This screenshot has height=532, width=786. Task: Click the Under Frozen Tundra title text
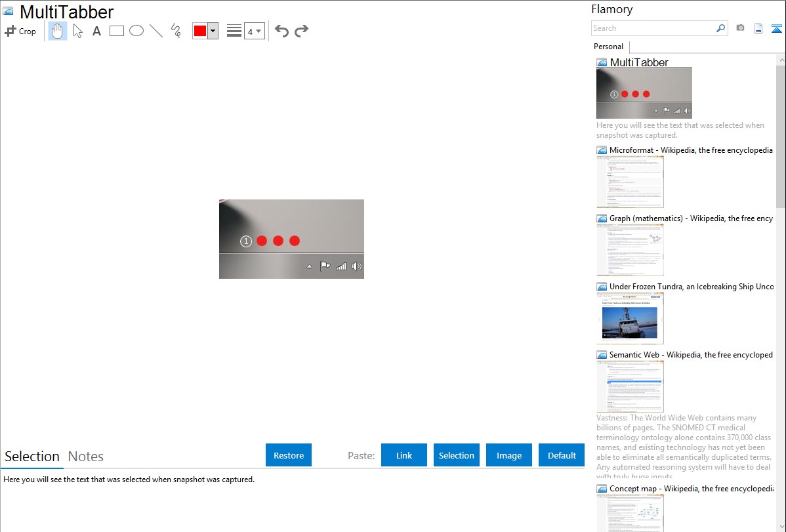click(x=692, y=286)
